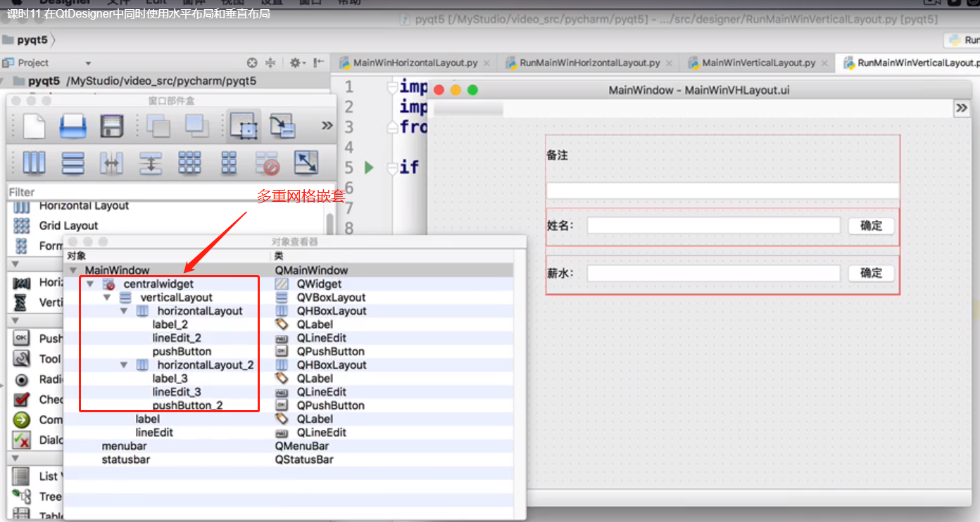Click the 确定 button beside the 姓名 field

[871, 226]
